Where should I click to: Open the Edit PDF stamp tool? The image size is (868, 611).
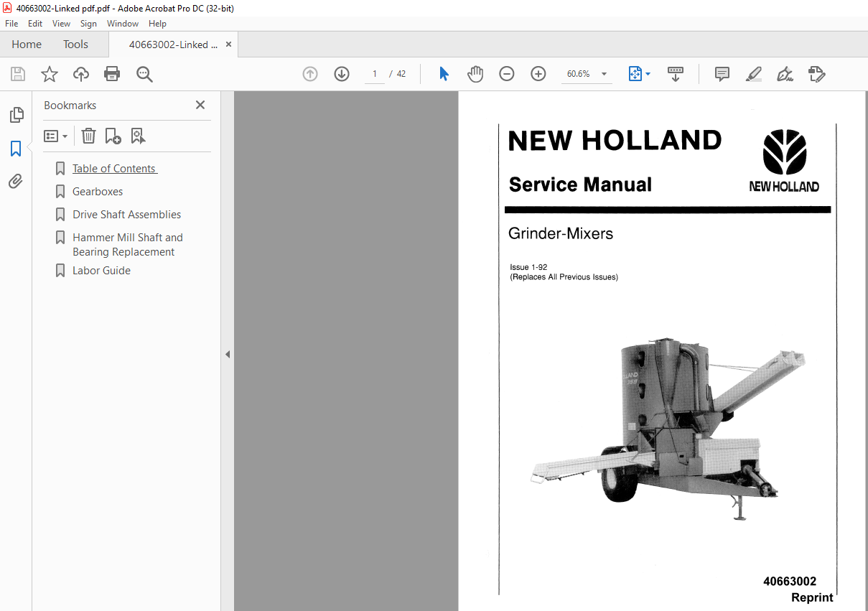[817, 74]
